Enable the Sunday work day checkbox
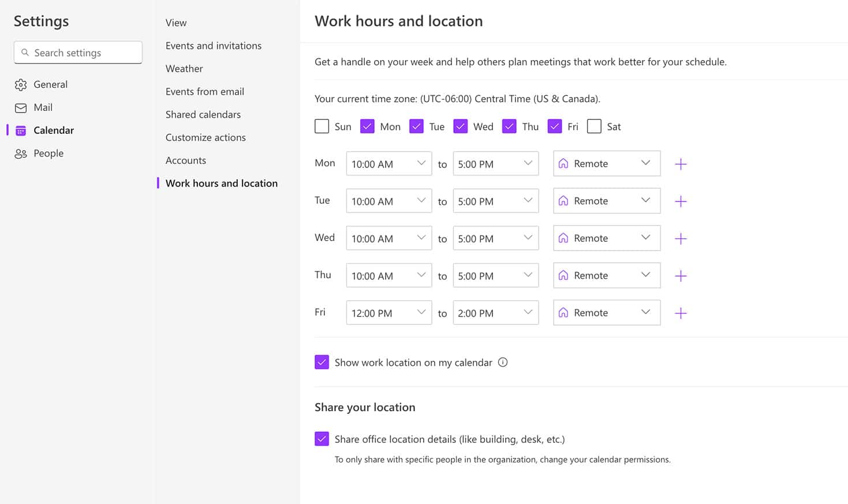 click(x=322, y=126)
